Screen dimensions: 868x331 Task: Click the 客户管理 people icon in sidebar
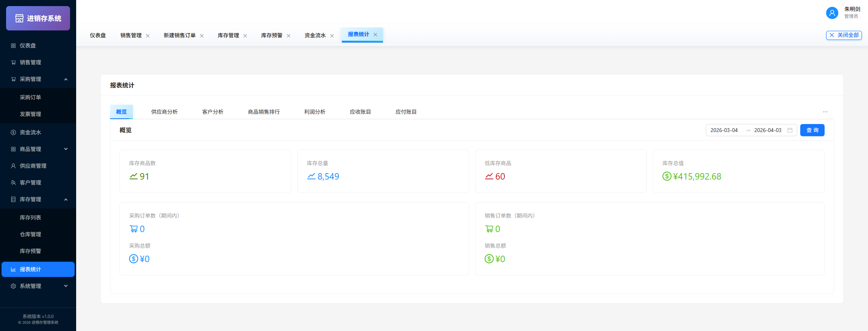click(x=13, y=183)
